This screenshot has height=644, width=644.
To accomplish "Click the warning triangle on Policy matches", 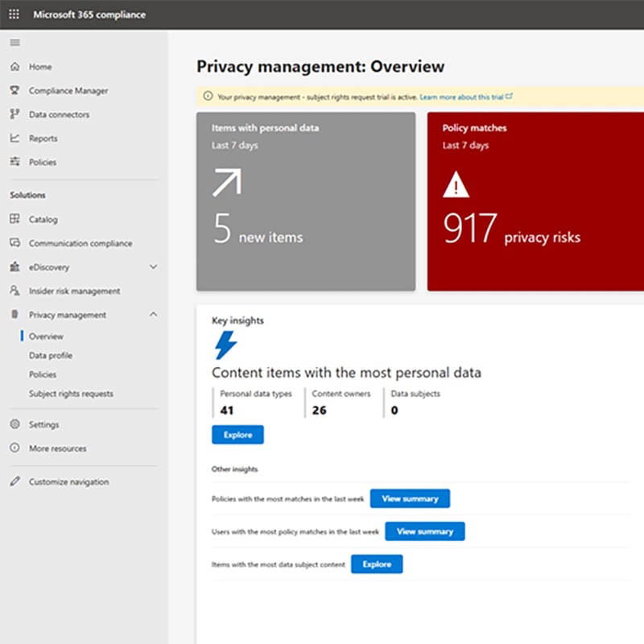I will click(x=456, y=185).
